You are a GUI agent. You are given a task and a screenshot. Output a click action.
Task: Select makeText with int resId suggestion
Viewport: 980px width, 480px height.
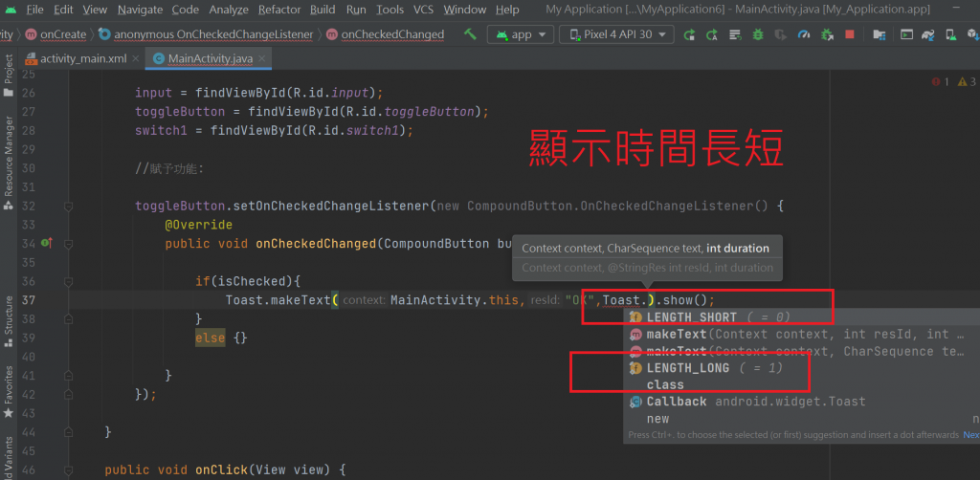(x=802, y=334)
